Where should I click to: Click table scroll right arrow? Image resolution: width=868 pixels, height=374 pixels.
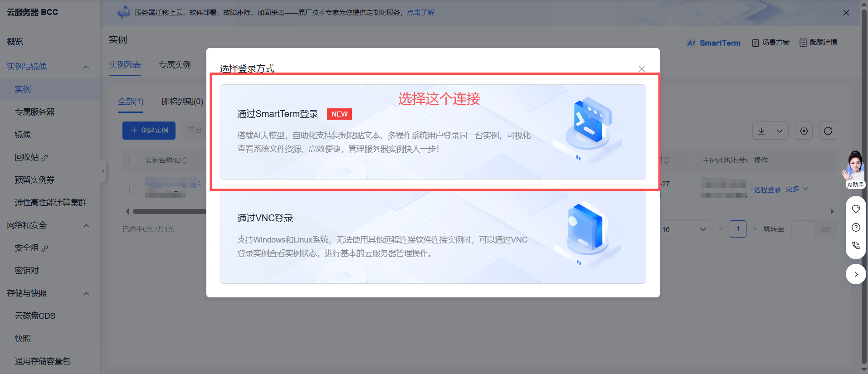click(x=832, y=211)
